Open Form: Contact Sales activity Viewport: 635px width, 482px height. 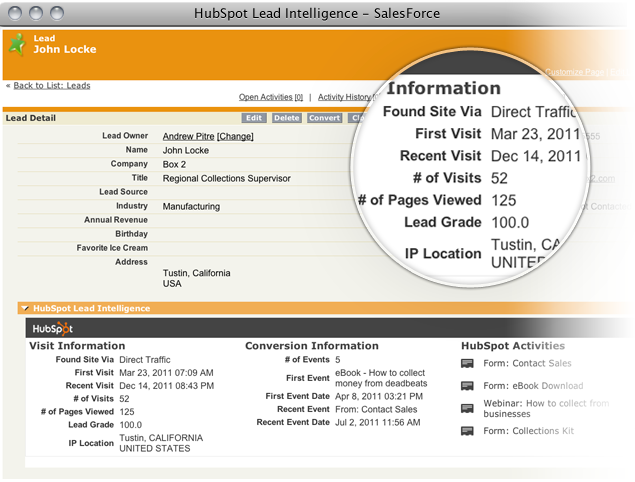[527, 363]
